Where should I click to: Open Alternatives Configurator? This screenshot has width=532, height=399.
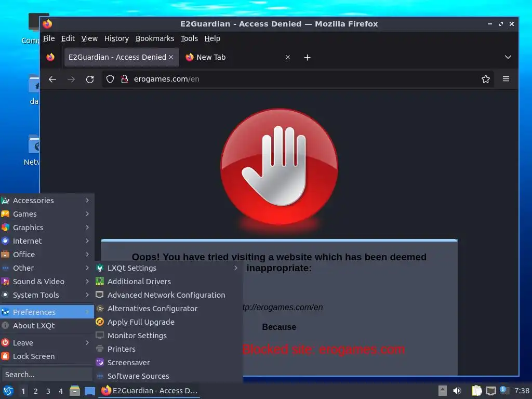(x=168, y=309)
